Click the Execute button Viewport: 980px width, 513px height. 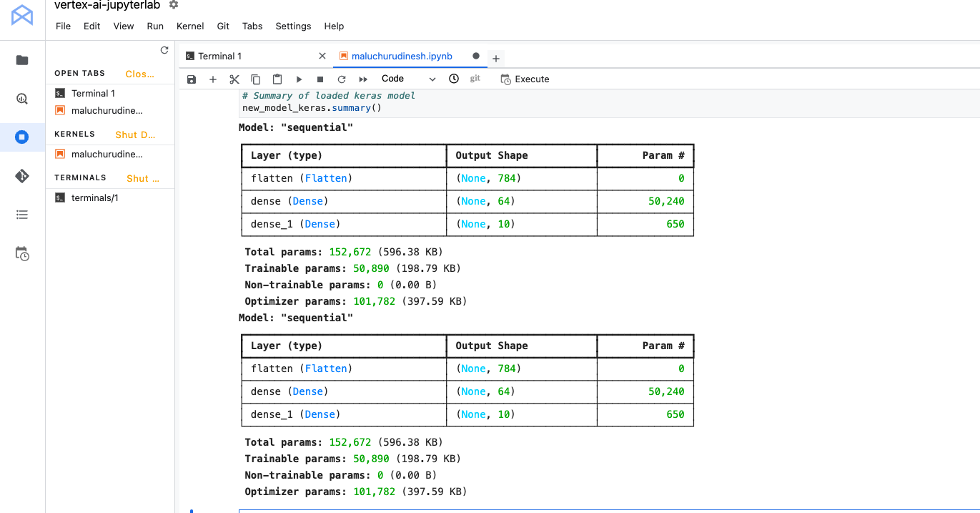click(x=525, y=79)
